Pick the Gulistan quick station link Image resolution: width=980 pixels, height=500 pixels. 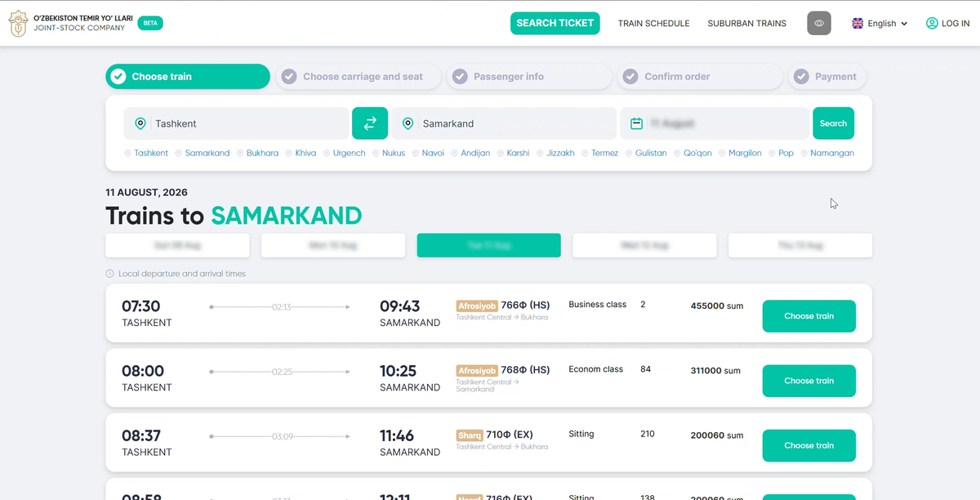click(651, 153)
